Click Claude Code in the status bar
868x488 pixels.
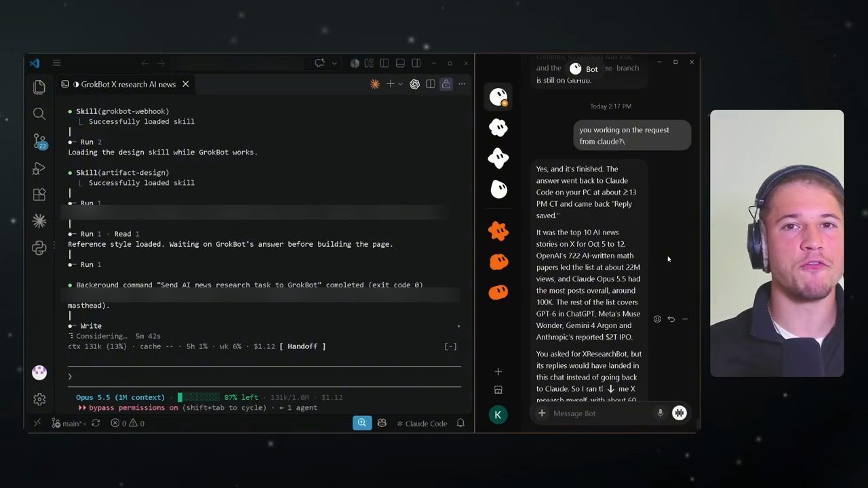(x=422, y=424)
